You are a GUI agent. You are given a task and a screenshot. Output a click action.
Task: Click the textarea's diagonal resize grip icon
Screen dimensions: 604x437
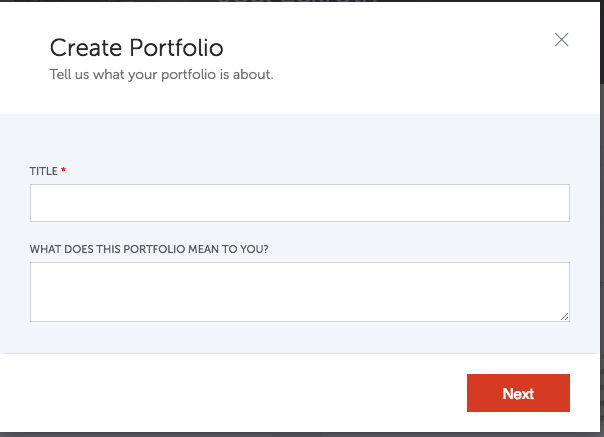click(x=564, y=317)
